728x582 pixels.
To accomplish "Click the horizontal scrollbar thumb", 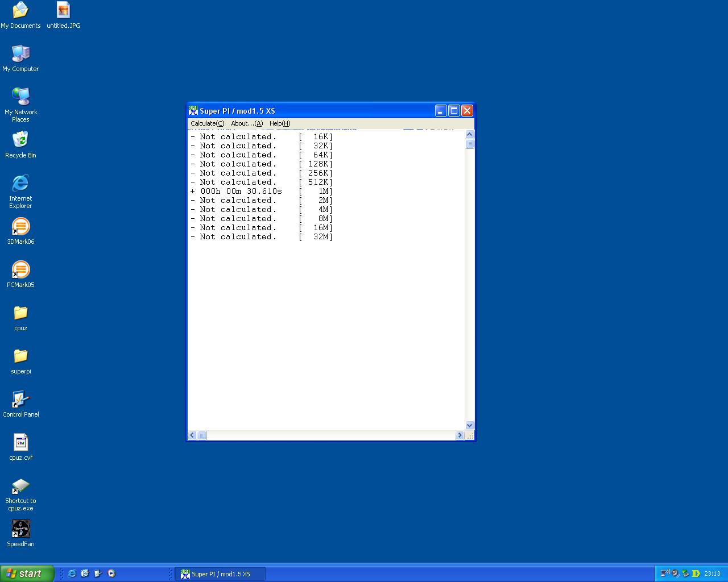I will 202,435.
